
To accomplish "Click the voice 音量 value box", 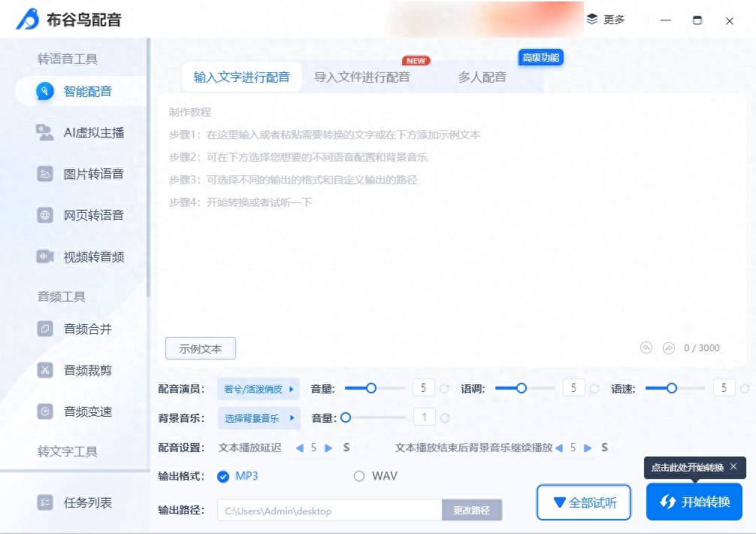I will pyautogui.click(x=423, y=388).
